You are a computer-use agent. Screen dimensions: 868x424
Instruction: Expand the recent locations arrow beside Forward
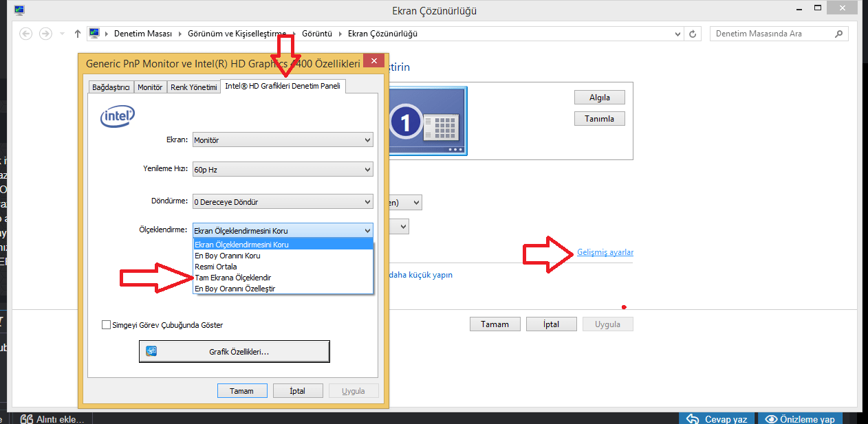[62, 34]
